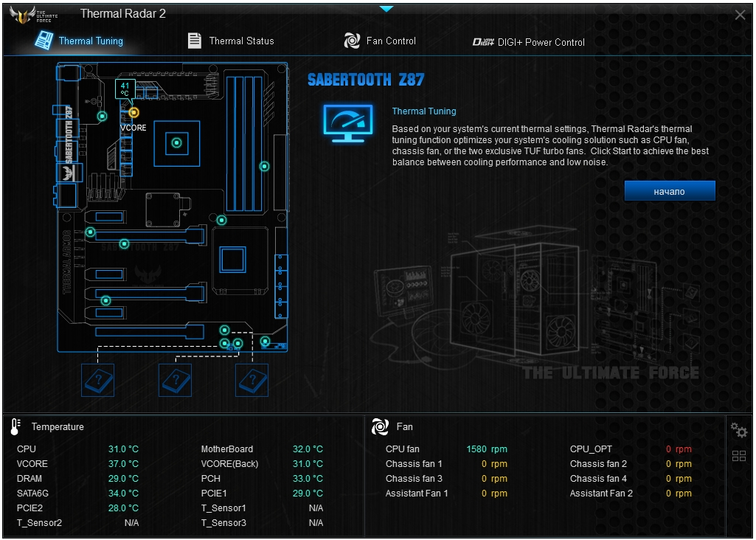This screenshot has width=756, height=540.
Task: Click the Chassis fan 2 label
Action: click(598, 464)
